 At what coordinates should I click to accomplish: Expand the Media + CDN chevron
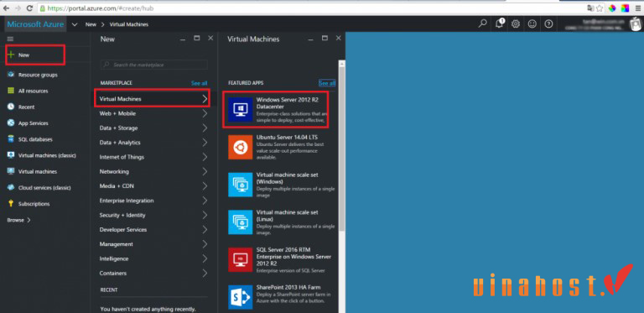click(205, 186)
